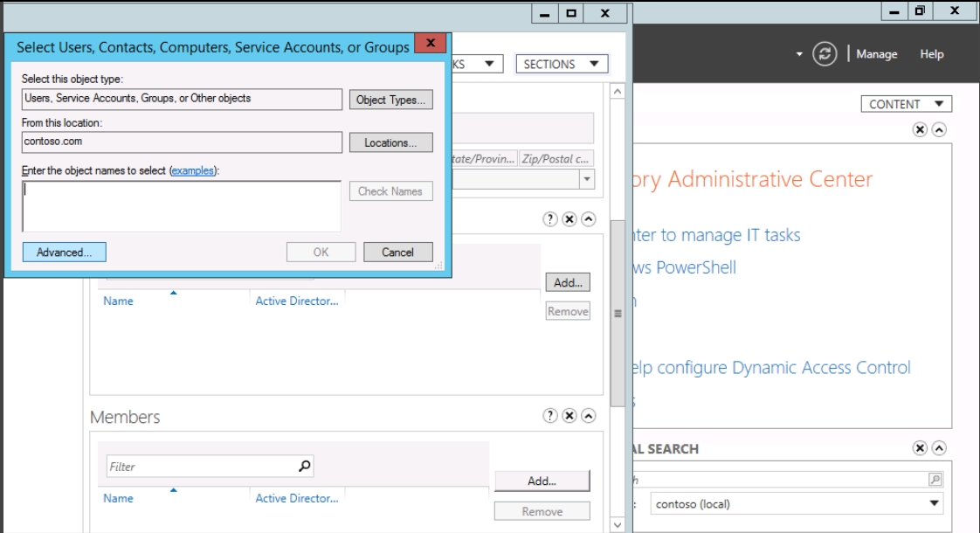Image resolution: width=980 pixels, height=533 pixels.
Task: Click the Members Add... button
Action: pos(542,481)
